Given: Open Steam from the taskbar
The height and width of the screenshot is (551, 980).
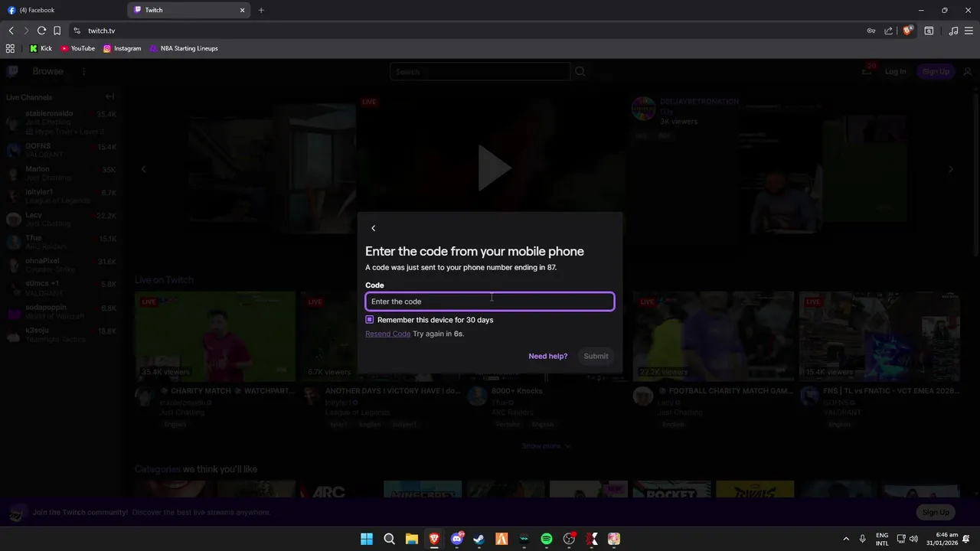Looking at the screenshot, I should [479, 539].
